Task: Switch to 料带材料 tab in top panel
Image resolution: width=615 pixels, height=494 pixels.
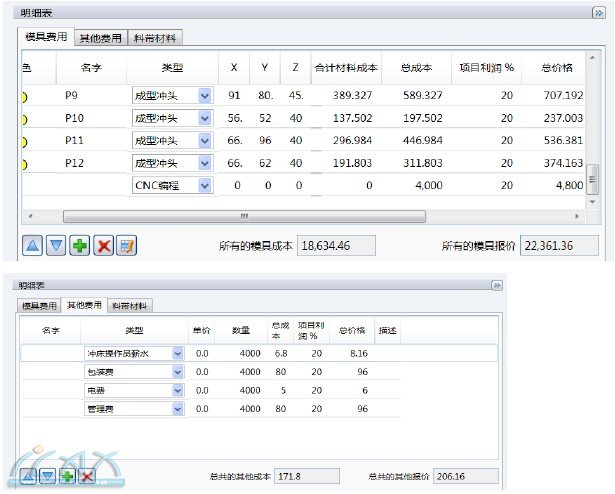Action: click(x=155, y=38)
